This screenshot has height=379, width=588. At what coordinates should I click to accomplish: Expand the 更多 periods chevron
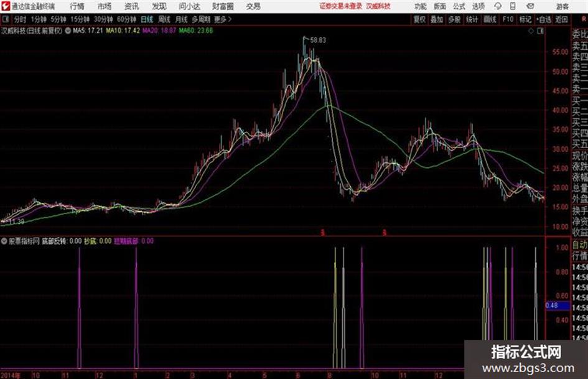tap(230, 19)
